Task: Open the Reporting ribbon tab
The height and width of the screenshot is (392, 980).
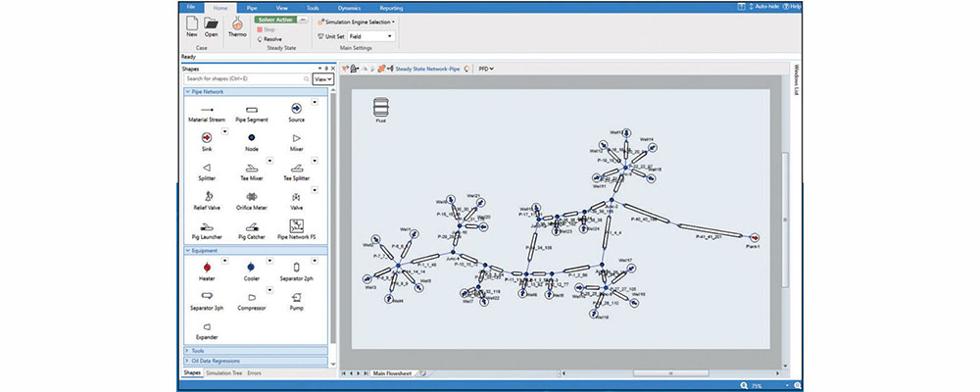Action: pyautogui.click(x=391, y=8)
